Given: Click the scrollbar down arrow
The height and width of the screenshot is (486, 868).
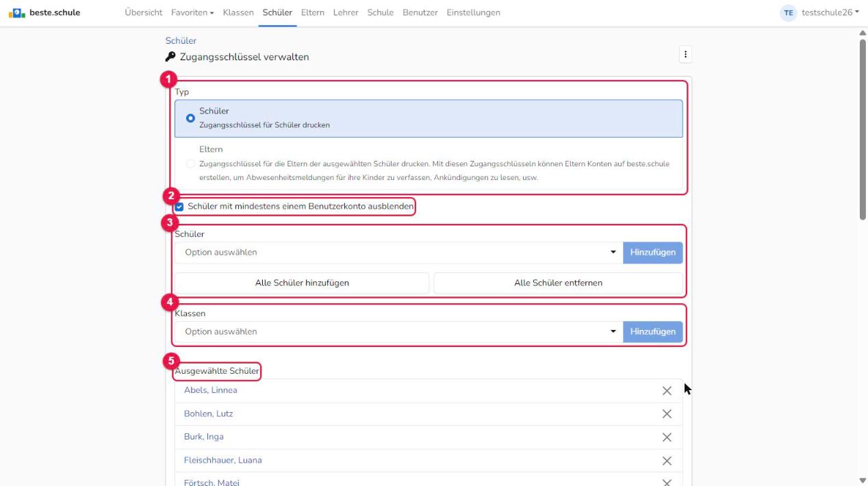Looking at the screenshot, I should pos(863,481).
